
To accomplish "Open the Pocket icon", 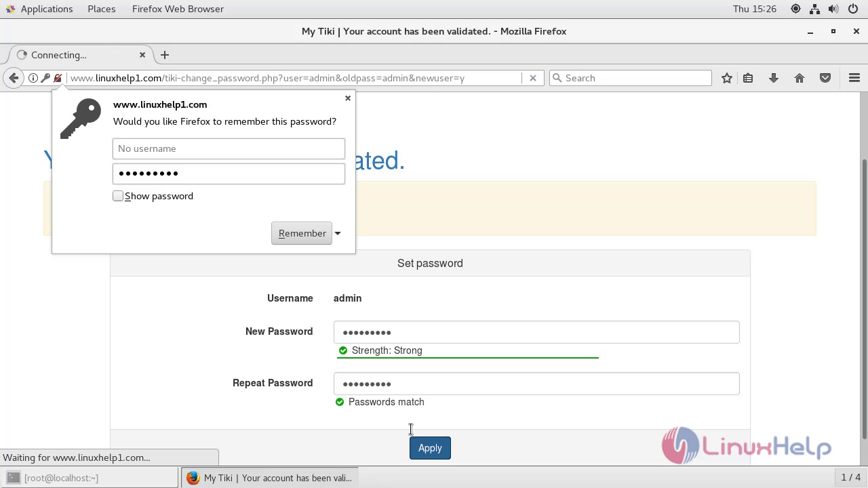I will [825, 78].
